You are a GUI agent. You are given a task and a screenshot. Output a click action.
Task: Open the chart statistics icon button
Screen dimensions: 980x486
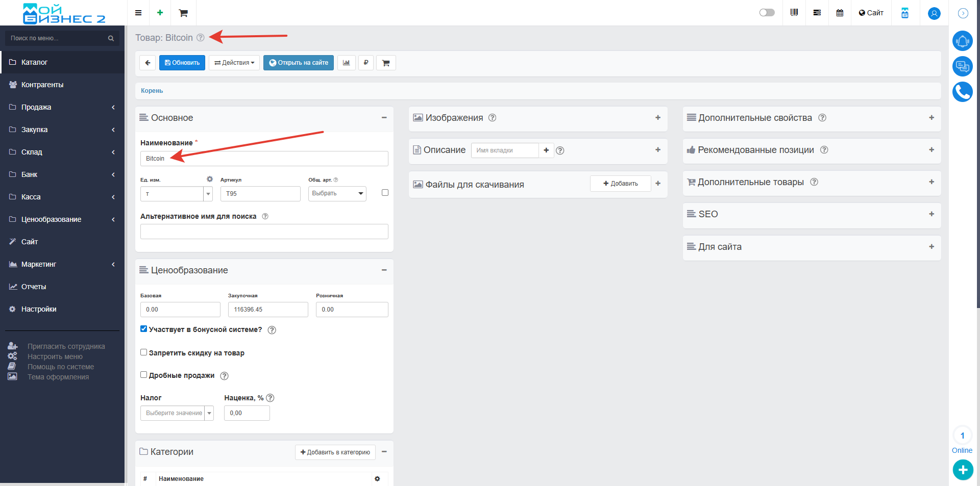347,63
